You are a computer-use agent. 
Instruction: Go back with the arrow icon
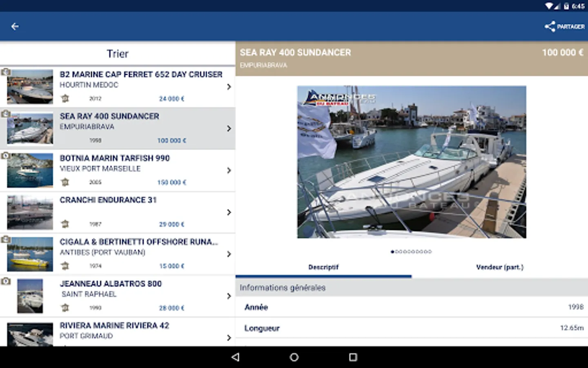point(15,27)
